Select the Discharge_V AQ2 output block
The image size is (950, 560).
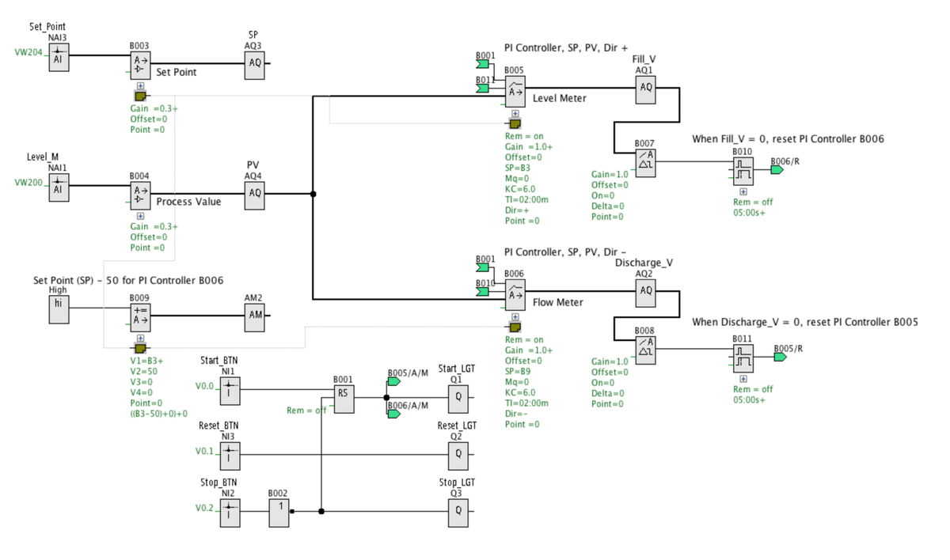pos(646,293)
